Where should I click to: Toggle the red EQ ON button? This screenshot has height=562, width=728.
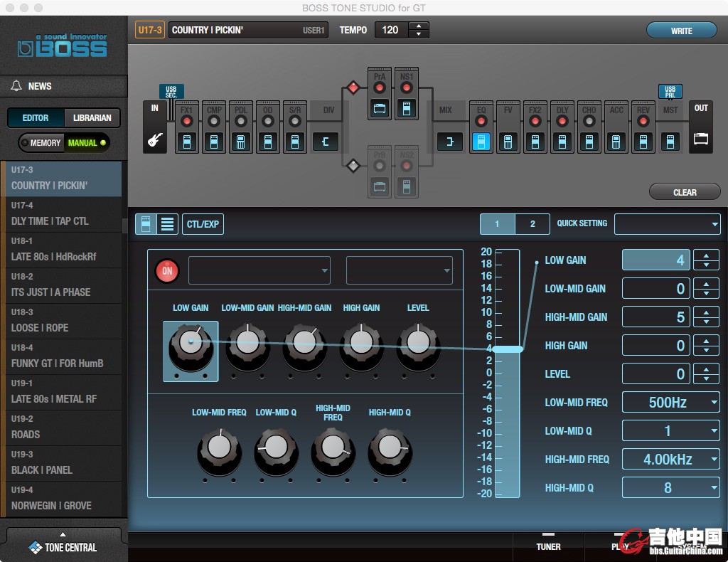(168, 271)
